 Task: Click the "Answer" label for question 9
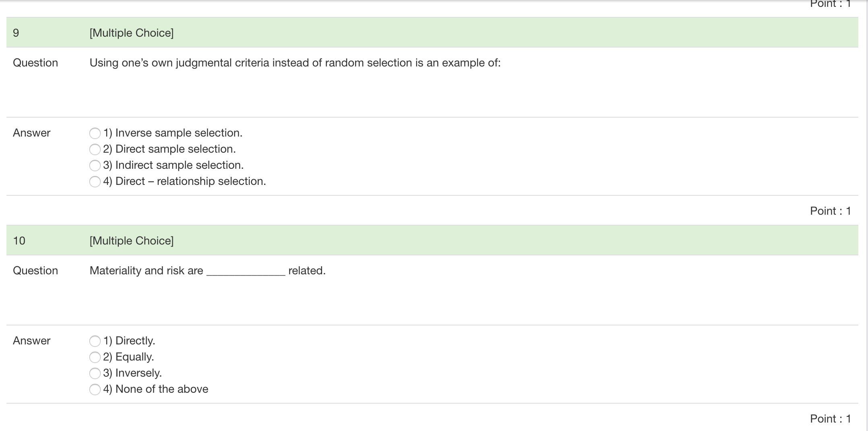coord(32,133)
